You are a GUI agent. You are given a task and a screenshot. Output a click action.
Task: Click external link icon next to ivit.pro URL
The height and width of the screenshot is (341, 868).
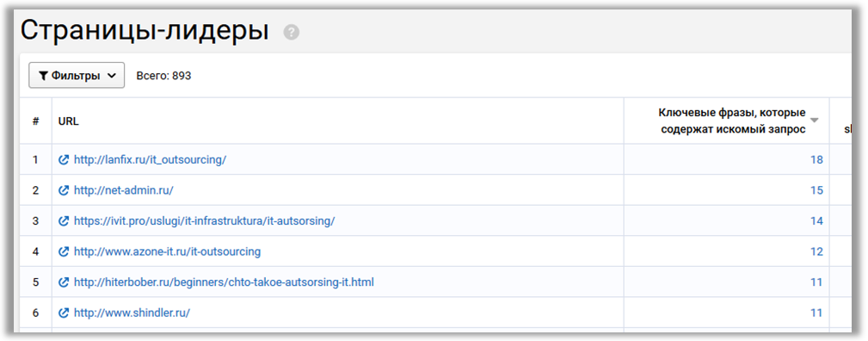64,220
